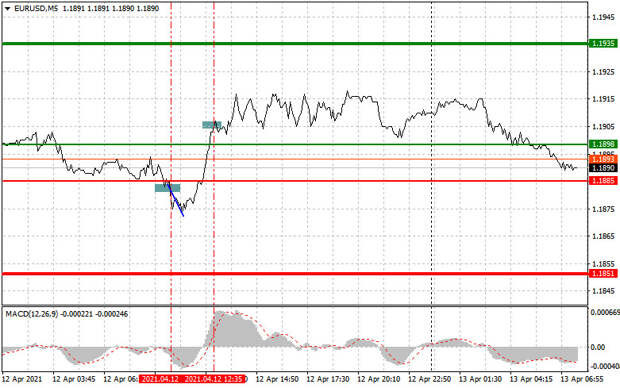The height and width of the screenshot is (388, 620).
Task: Select the thin red line at 1.1885
Action: (x=295, y=181)
